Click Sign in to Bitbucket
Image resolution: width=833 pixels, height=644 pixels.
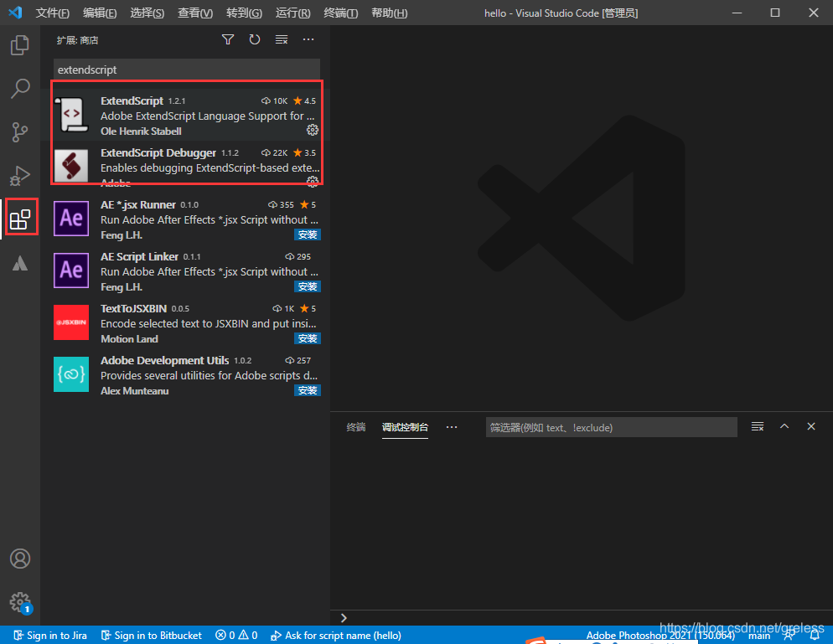click(x=152, y=635)
